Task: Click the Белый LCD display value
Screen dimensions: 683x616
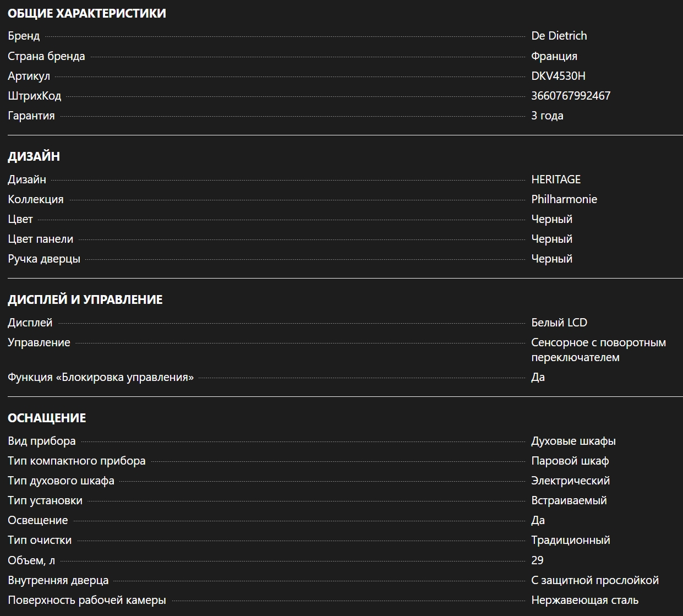Action: tap(559, 323)
